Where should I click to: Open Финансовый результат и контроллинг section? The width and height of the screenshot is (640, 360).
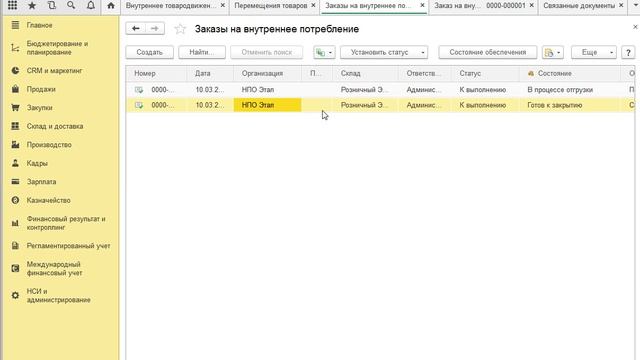pos(66,223)
